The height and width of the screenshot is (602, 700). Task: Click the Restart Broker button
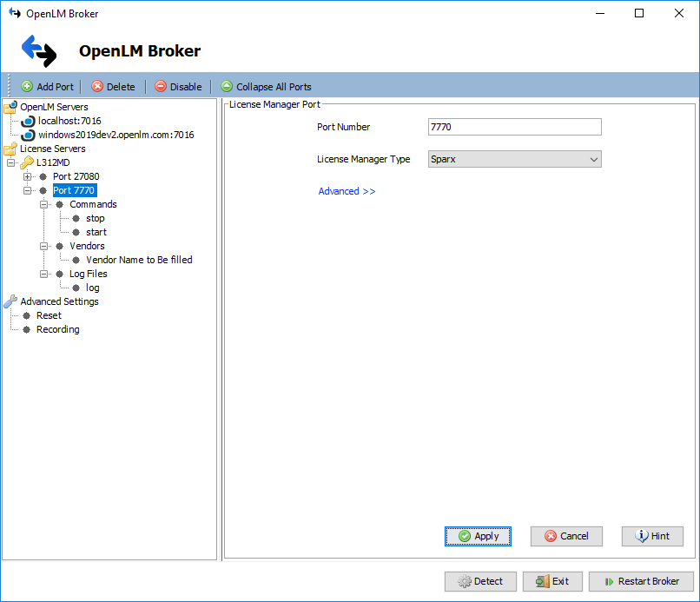click(641, 581)
